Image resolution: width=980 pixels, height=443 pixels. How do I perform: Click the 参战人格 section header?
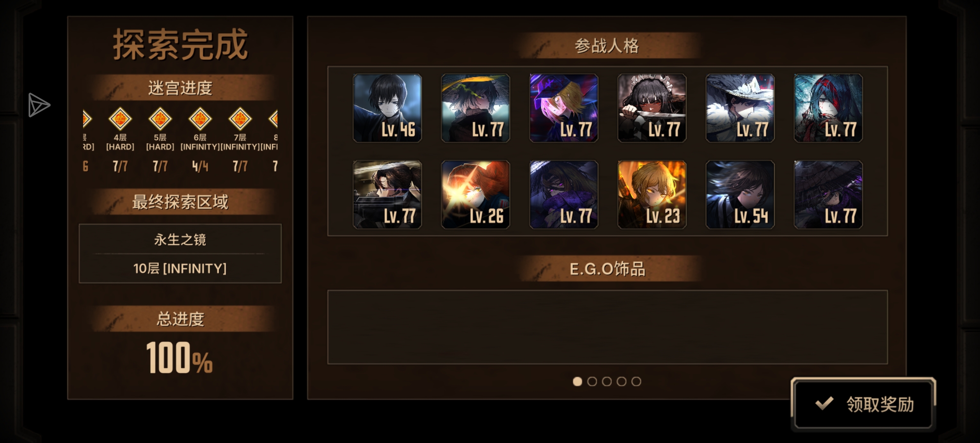point(607,46)
